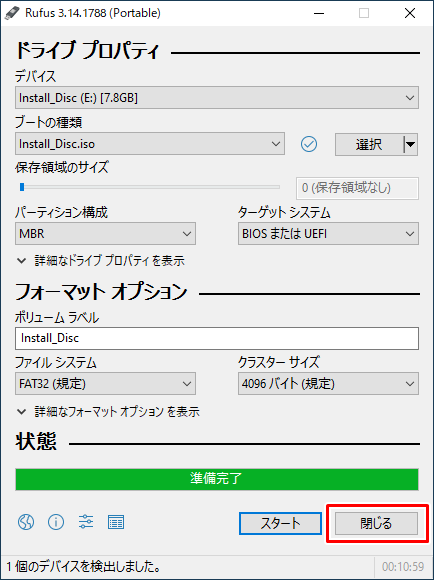Click the checksum checkmark icon
Screen dimensions: 434x580
click(x=309, y=144)
